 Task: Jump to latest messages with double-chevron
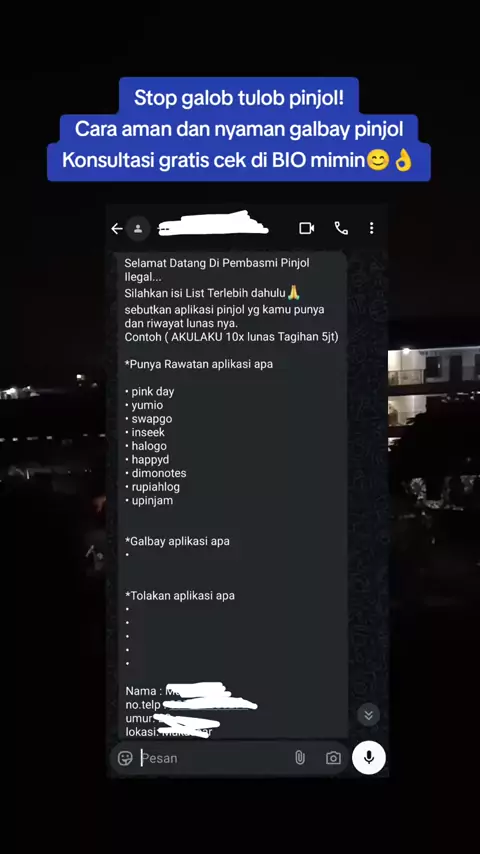pos(368,715)
